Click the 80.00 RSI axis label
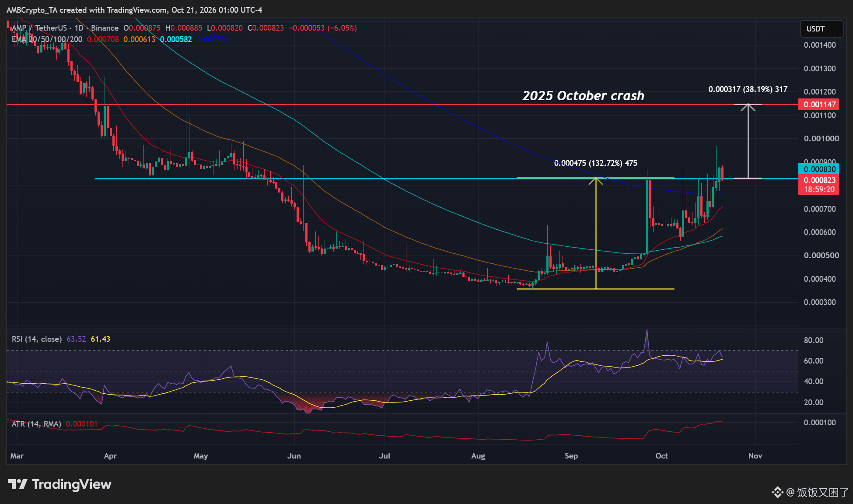 pos(814,340)
